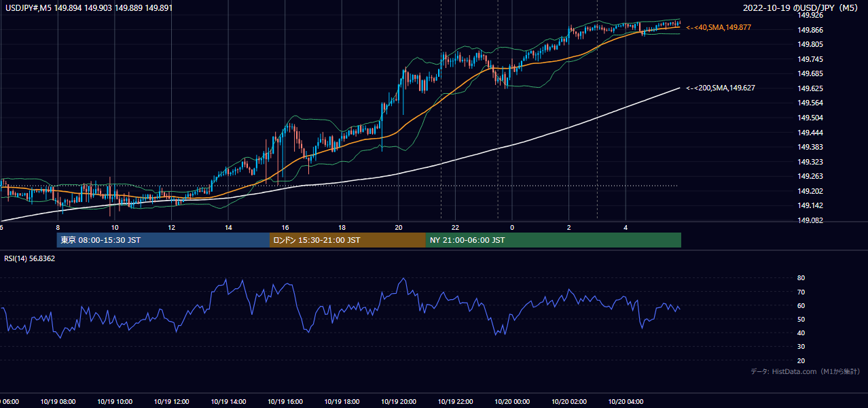The image size is (868, 408).
Task: Click price axis value 149.805
Action: point(810,44)
